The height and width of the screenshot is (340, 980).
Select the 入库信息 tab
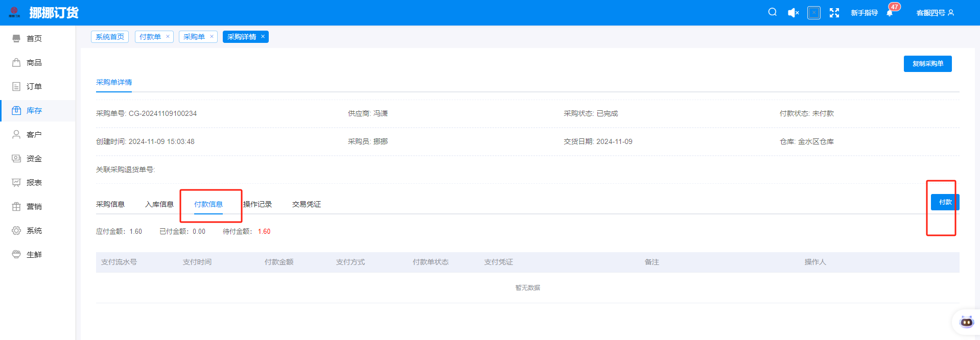pyautogui.click(x=159, y=204)
